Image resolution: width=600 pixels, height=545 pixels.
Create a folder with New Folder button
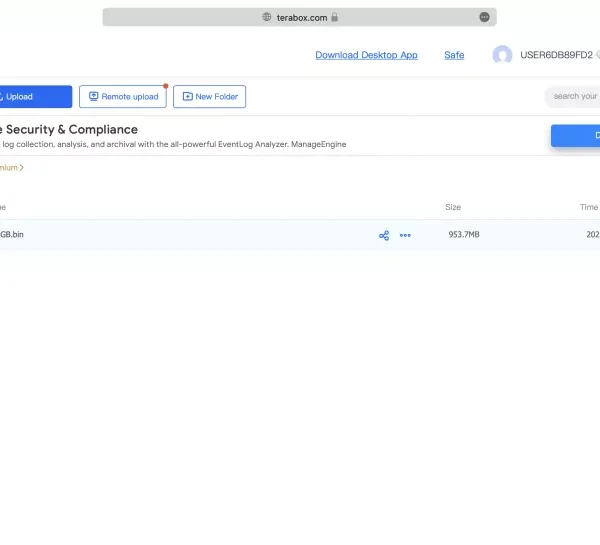pos(209,97)
